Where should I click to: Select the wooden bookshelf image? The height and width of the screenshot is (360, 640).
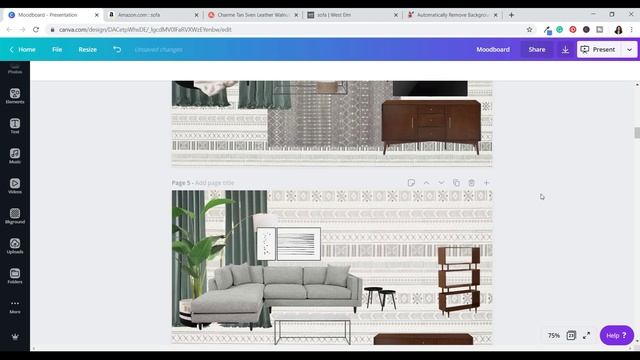tap(459, 281)
